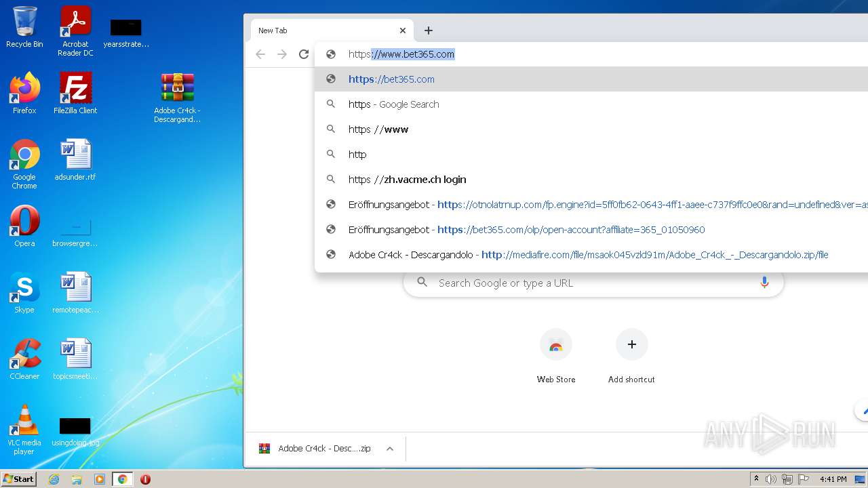868x488 pixels.
Task: Expand the download item options chevron
Action: tap(390, 449)
